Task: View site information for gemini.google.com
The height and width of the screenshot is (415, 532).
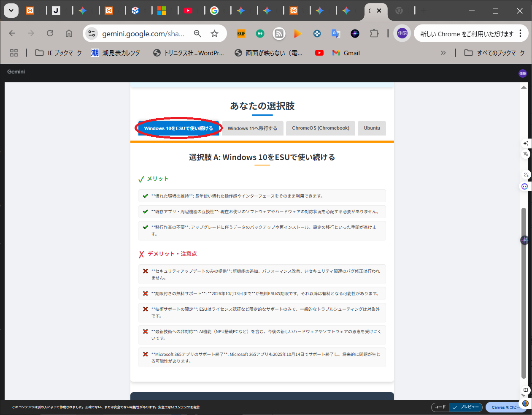Action: (92, 33)
